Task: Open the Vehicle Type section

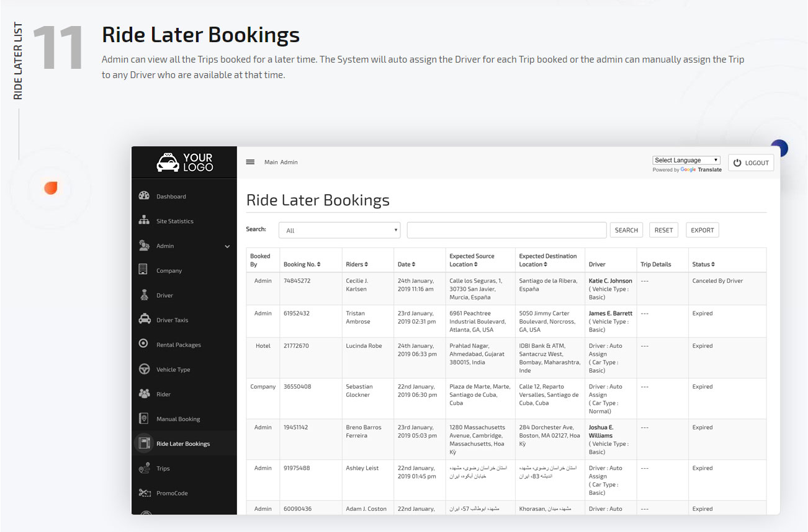Action: pos(143,369)
